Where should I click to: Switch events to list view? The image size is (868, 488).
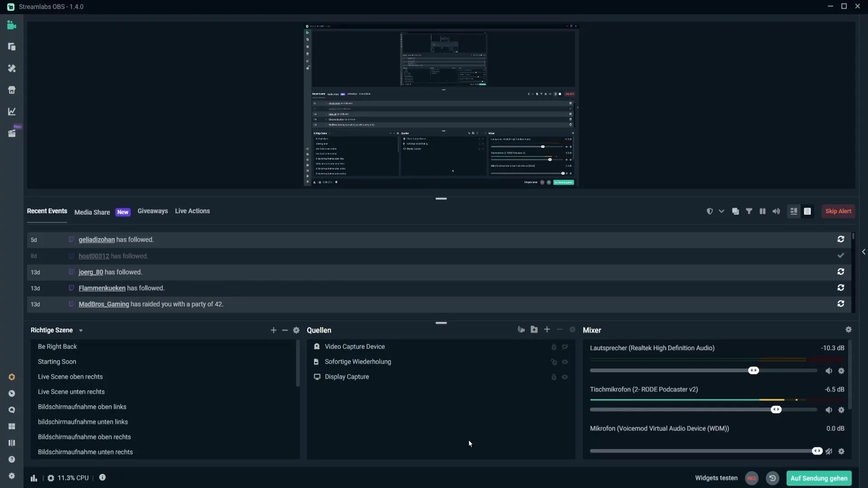(807, 211)
